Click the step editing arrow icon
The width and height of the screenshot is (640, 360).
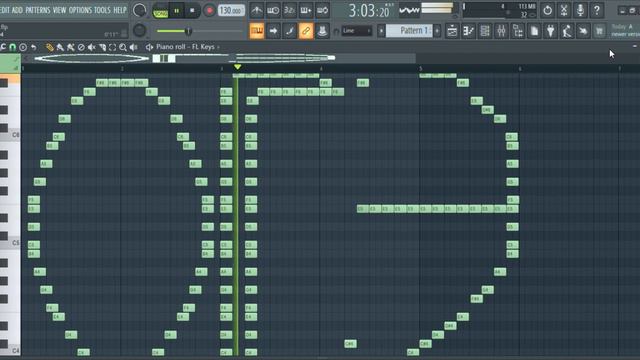click(x=273, y=31)
